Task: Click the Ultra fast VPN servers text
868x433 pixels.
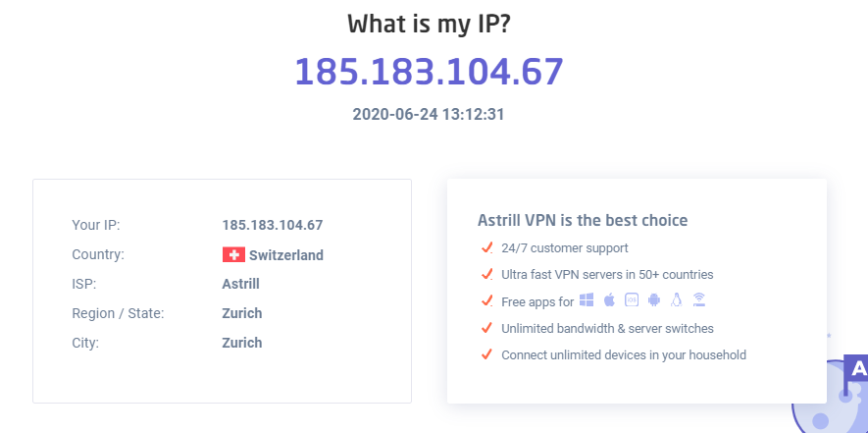Action: [607, 275]
